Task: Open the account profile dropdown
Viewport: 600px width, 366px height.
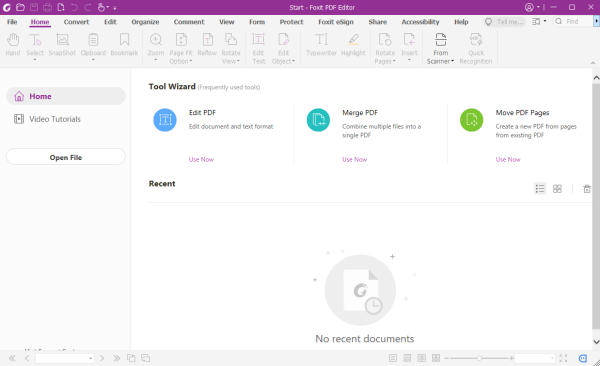Action: point(532,7)
